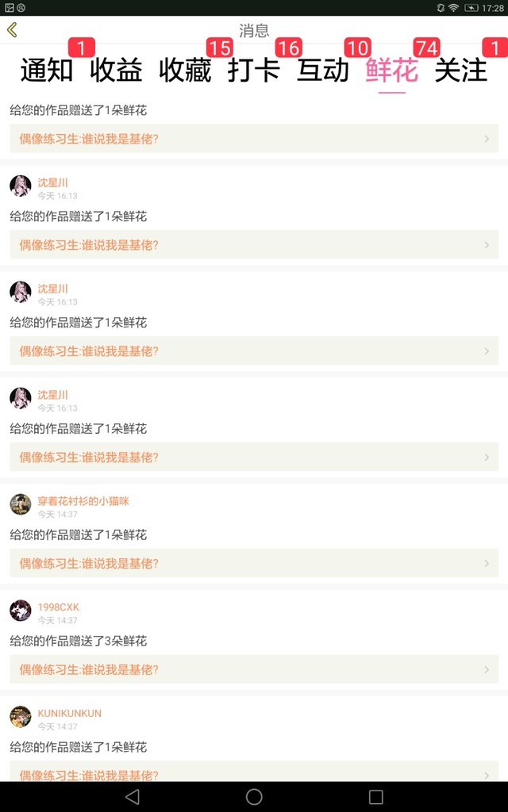Tap the avatar of 穿着花衬衫的小猫咪
Screen dimensions: 508x812
[21, 504]
